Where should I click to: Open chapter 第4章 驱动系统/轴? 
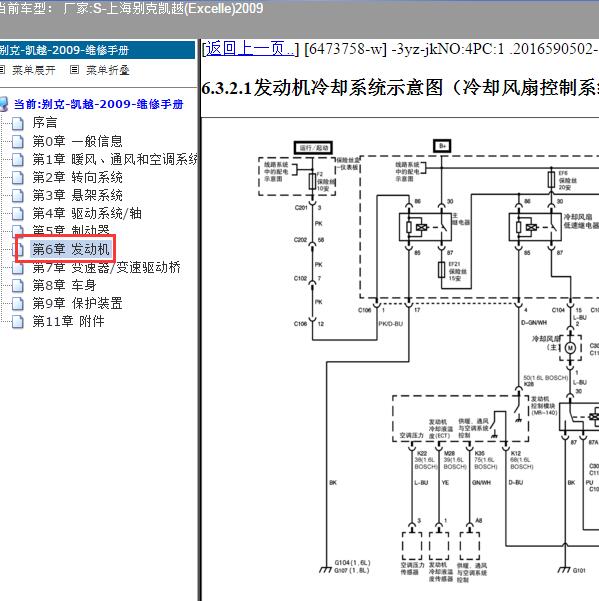[87, 213]
